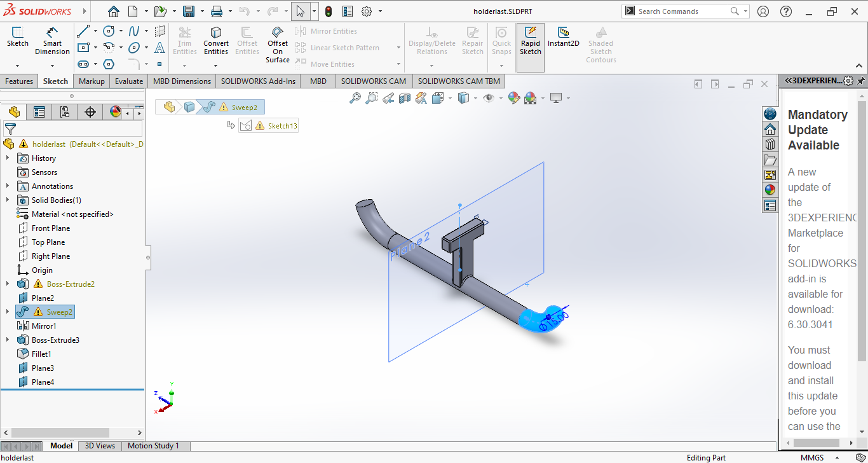Click the rebuild traffic light icon
The width and height of the screenshot is (868, 463).
point(329,11)
